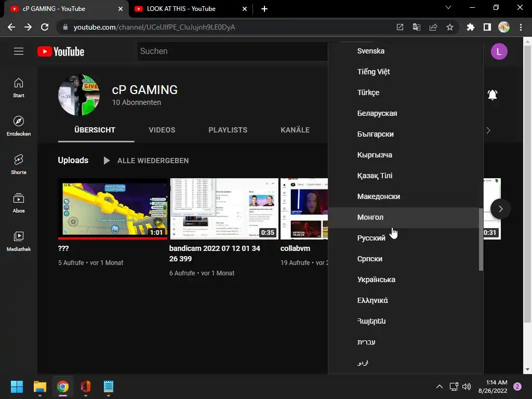This screenshot has height=399, width=532.
Task: Click the next arrow on the Uploads carousel
Action: pos(500,209)
